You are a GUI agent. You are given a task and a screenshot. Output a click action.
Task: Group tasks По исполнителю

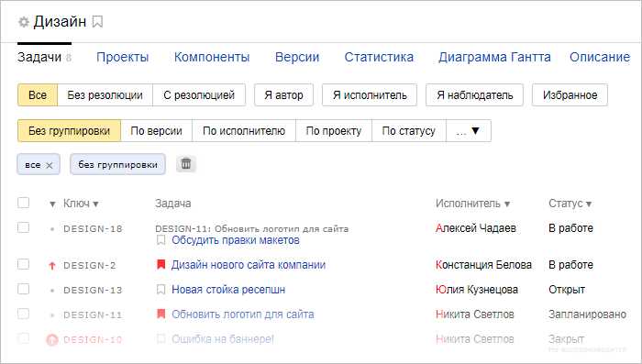click(x=244, y=131)
